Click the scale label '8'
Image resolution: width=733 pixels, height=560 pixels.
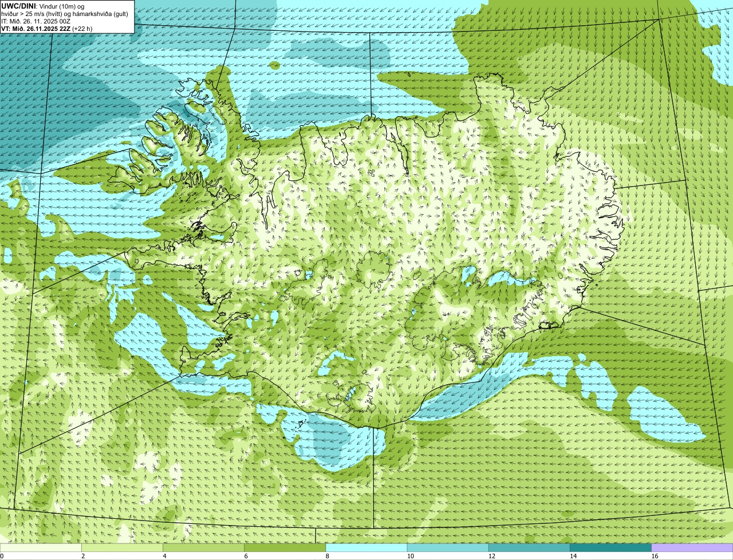[x=328, y=556]
